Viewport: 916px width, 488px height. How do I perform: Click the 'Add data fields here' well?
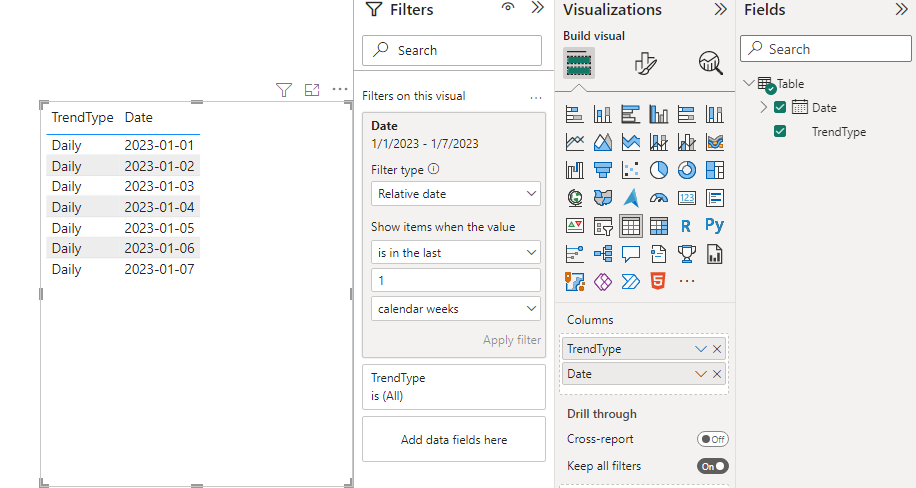(x=454, y=439)
